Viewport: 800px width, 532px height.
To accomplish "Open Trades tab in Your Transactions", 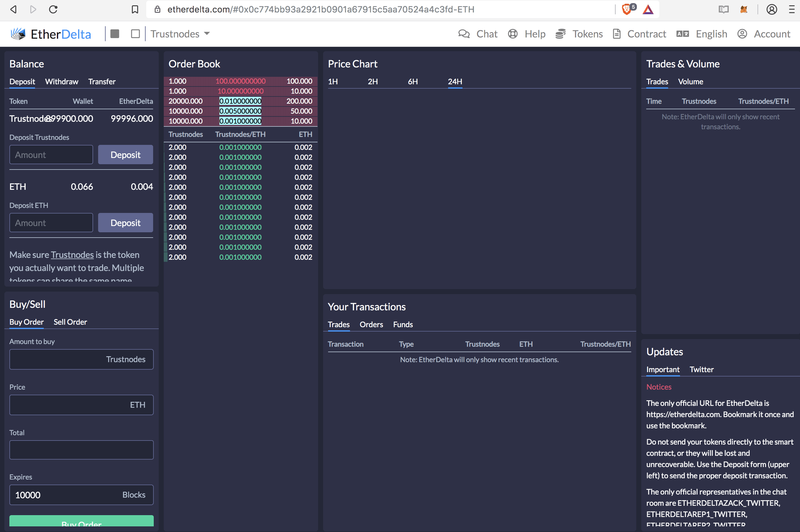I will click(338, 324).
